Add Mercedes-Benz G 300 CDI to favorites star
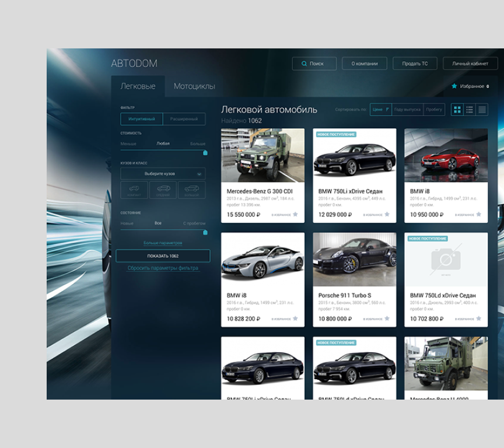Viewport: 504px width, 448px height. point(295,215)
